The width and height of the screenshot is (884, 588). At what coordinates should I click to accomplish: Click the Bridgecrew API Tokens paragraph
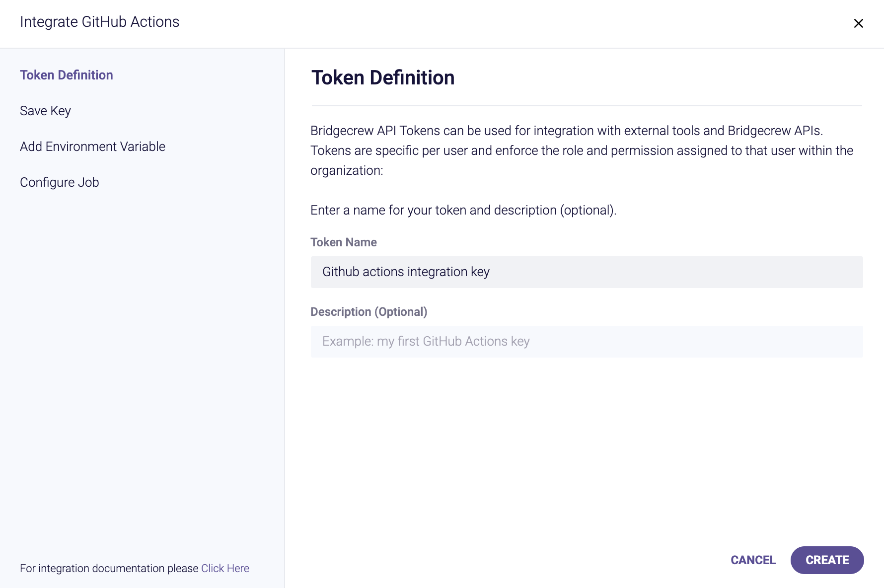582,150
